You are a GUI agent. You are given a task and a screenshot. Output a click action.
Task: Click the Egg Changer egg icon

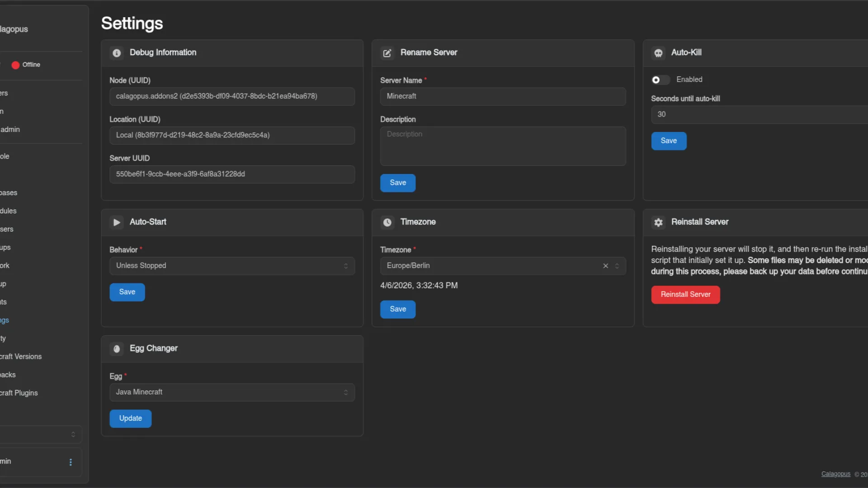[117, 349]
